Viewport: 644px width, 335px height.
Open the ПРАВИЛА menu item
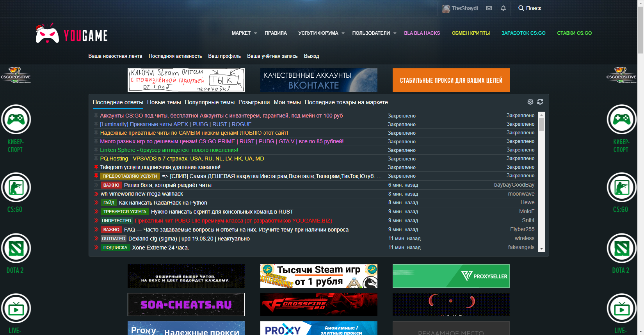click(276, 33)
